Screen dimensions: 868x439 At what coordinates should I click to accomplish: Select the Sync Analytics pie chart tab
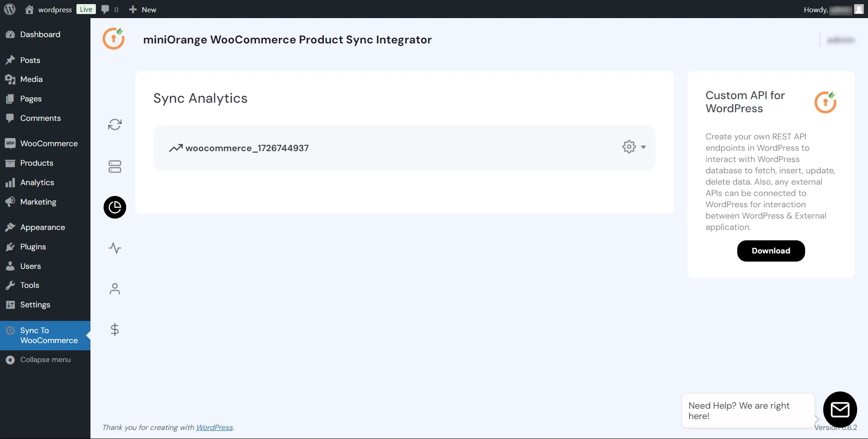tap(115, 207)
